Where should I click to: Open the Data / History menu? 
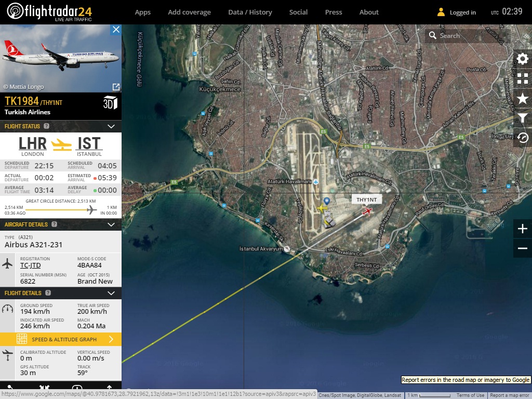[x=250, y=12]
